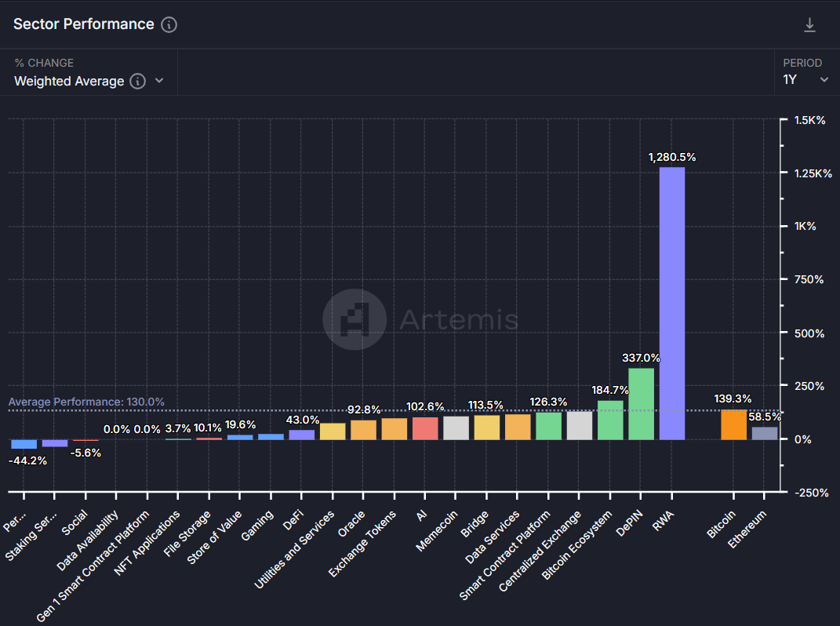Image resolution: width=840 pixels, height=626 pixels.
Task: Click the 1,280.5% value label
Action: click(671, 158)
